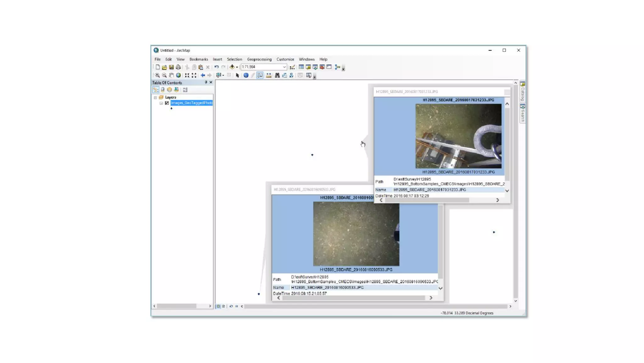Open the Geoprocessing menu
Image resolution: width=644 pixels, height=363 pixels.
[259, 59]
